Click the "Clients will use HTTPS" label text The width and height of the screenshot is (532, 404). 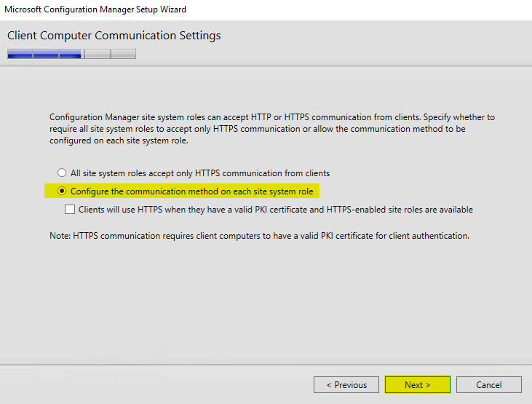click(x=276, y=210)
